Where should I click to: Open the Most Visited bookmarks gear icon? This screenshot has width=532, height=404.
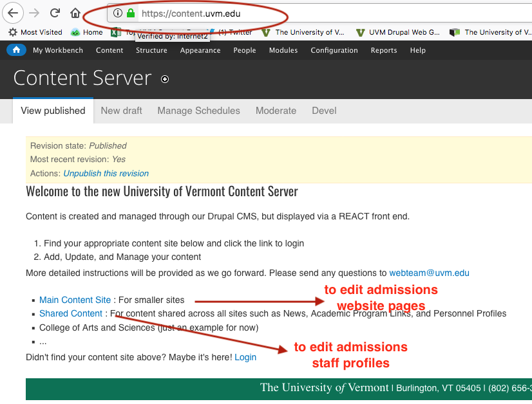click(13, 32)
